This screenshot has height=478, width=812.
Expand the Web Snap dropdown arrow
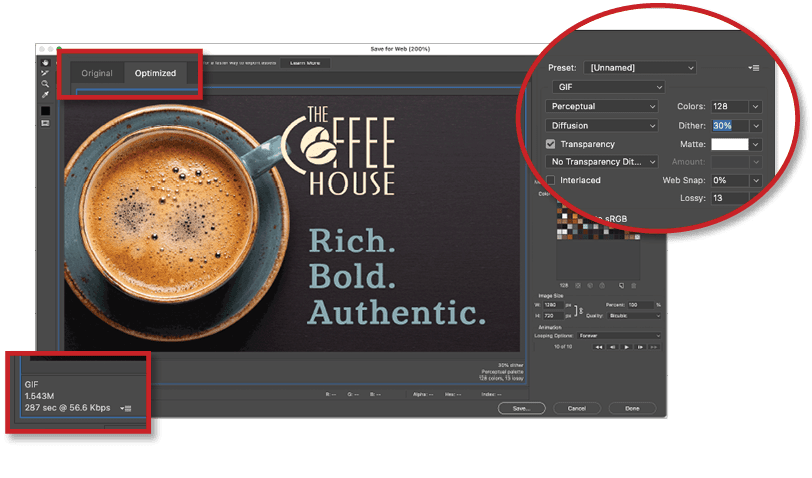(x=756, y=180)
